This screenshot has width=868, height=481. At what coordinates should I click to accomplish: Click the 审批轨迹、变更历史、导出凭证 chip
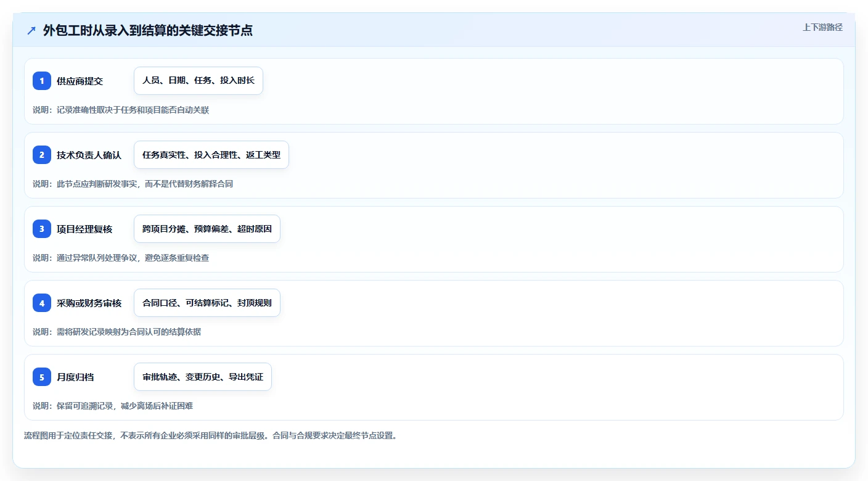click(x=203, y=377)
